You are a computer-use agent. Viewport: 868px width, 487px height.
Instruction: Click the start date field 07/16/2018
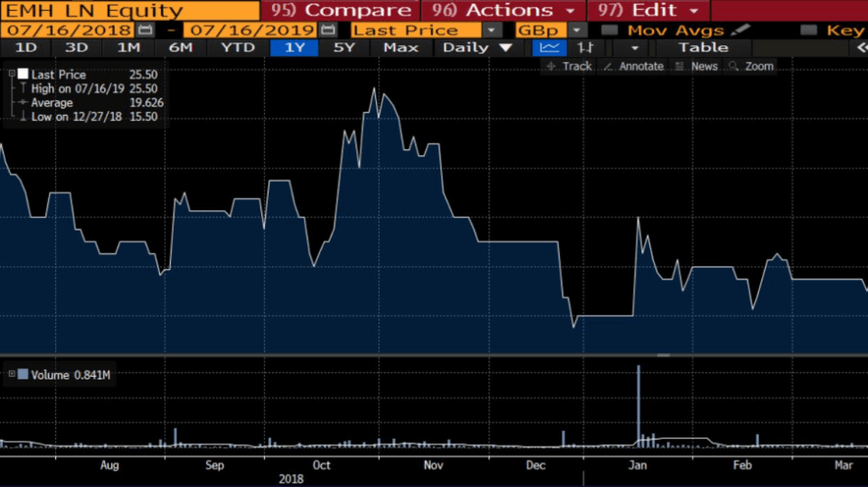[70, 30]
